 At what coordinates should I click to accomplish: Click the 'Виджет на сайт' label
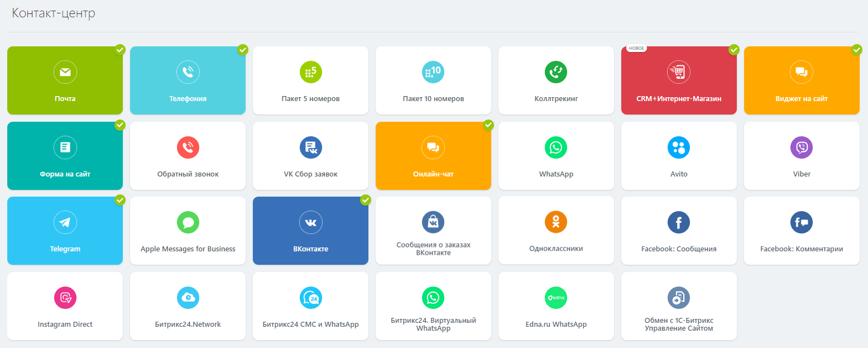coord(802,99)
